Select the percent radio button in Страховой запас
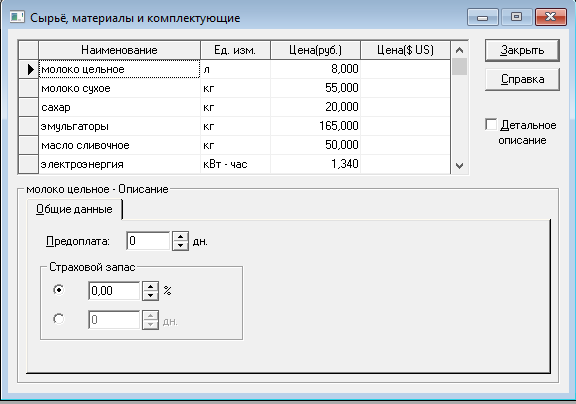 pyautogui.click(x=58, y=290)
